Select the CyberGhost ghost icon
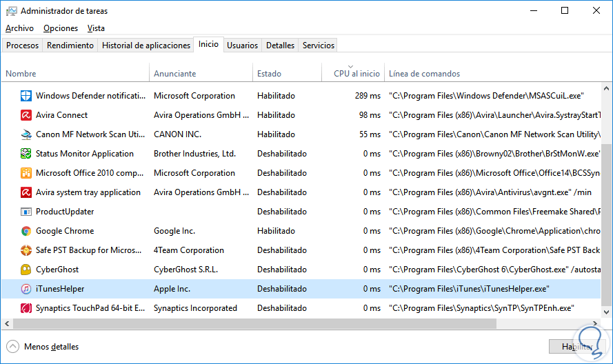The image size is (613, 364). (x=26, y=270)
